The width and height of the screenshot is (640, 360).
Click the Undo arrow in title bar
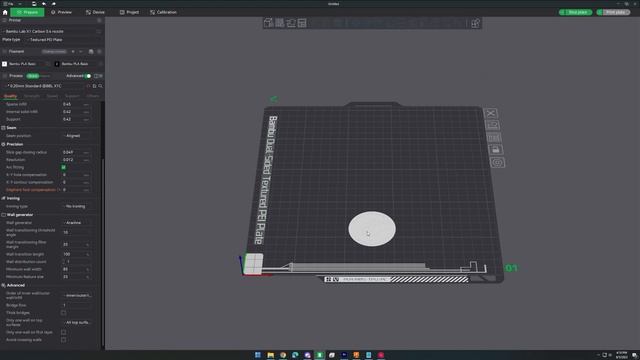44,4
